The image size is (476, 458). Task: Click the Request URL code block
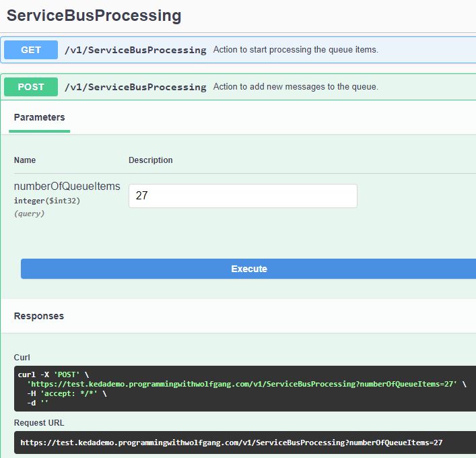coord(232,443)
